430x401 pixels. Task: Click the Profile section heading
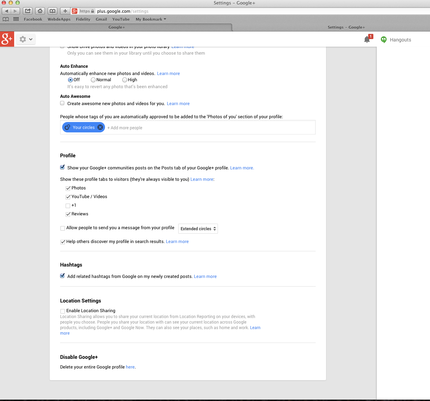click(68, 155)
